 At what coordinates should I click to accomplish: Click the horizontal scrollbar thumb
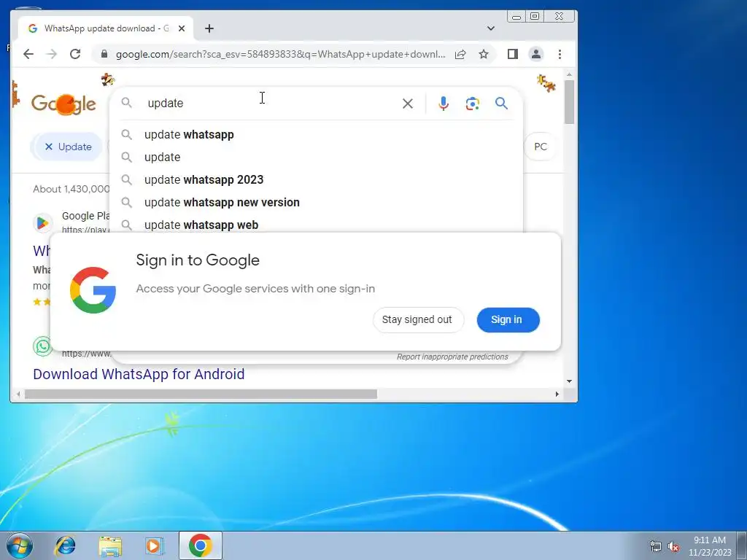click(x=201, y=394)
